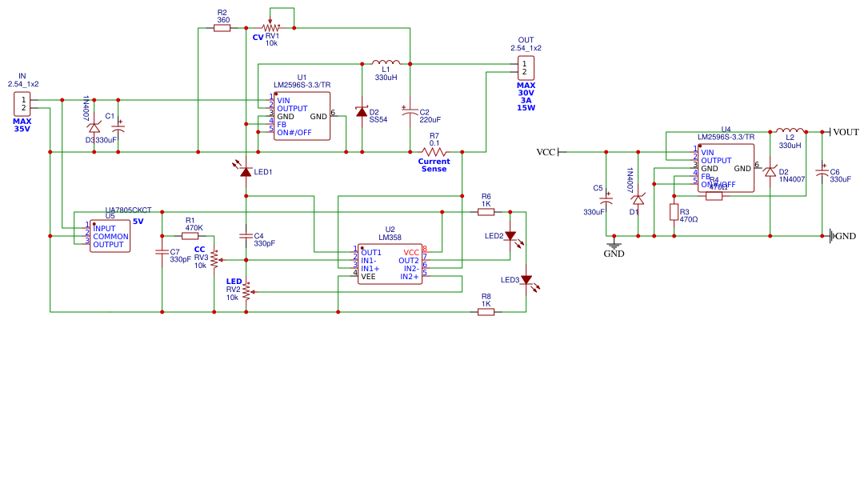Click red VCC pin label on LM358
This screenshot has width=868, height=484.
[411, 253]
